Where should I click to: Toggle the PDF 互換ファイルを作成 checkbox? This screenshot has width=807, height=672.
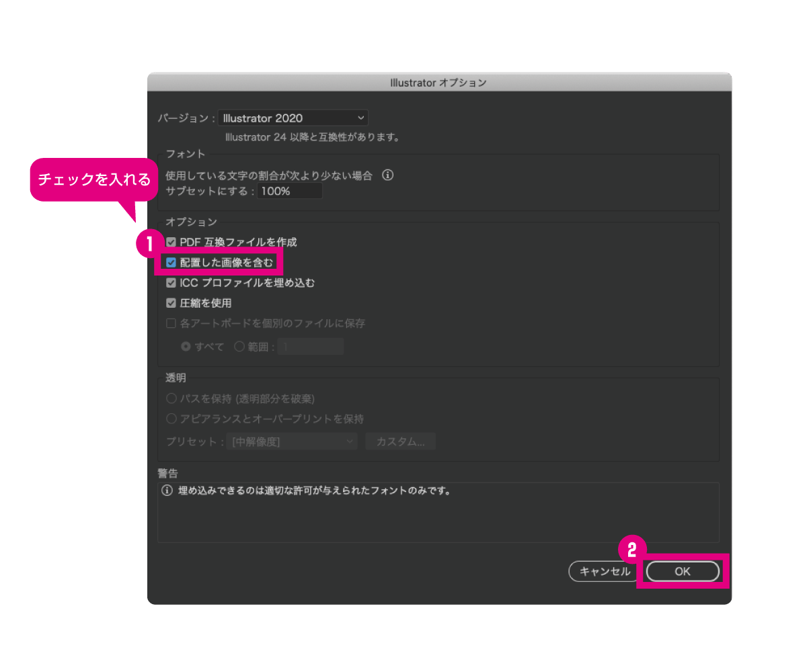[x=171, y=242]
